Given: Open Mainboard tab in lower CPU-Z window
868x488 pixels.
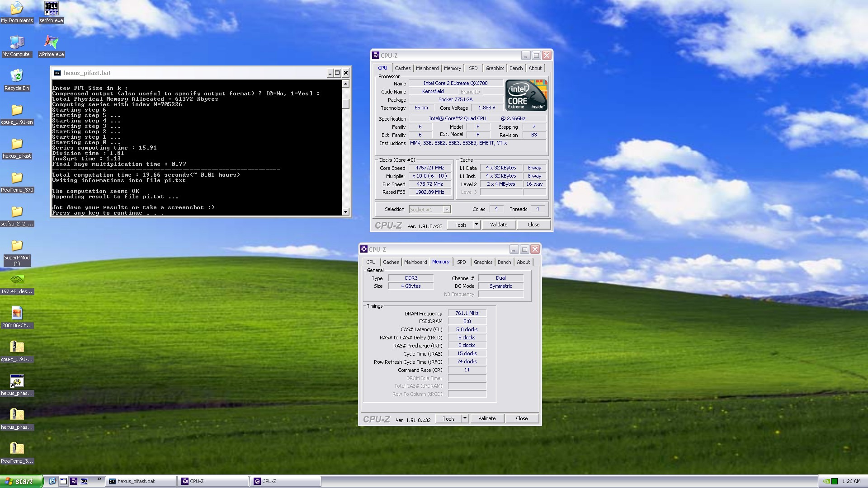Looking at the screenshot, I should (x=415, y=262).
